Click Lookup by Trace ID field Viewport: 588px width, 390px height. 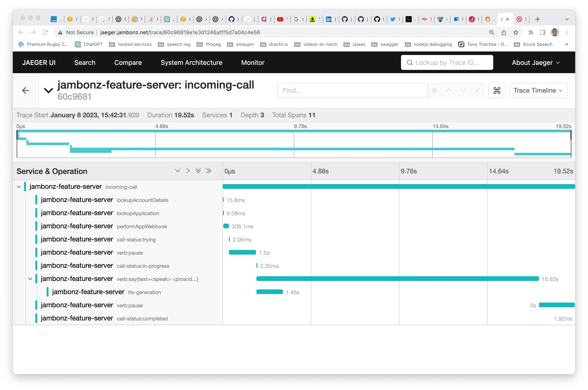[x=447, y=62]
